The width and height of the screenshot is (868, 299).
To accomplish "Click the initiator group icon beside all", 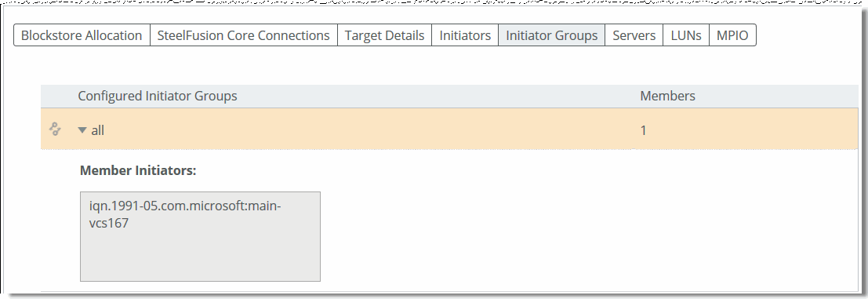I will [x=55, y=129].
